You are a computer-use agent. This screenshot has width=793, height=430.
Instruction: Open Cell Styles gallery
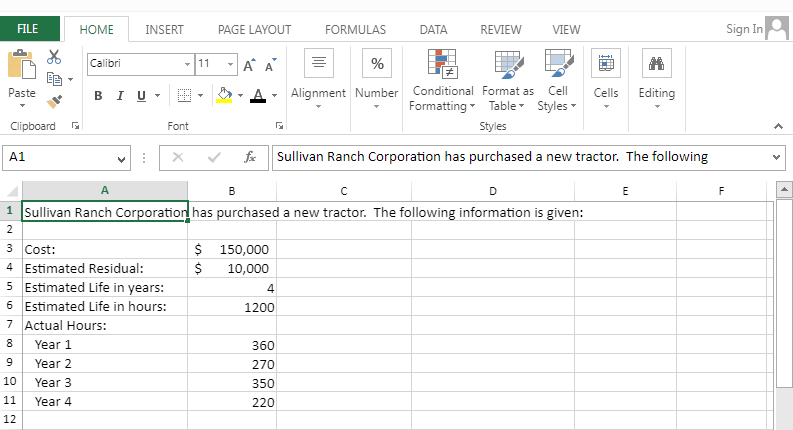point(557,80)
